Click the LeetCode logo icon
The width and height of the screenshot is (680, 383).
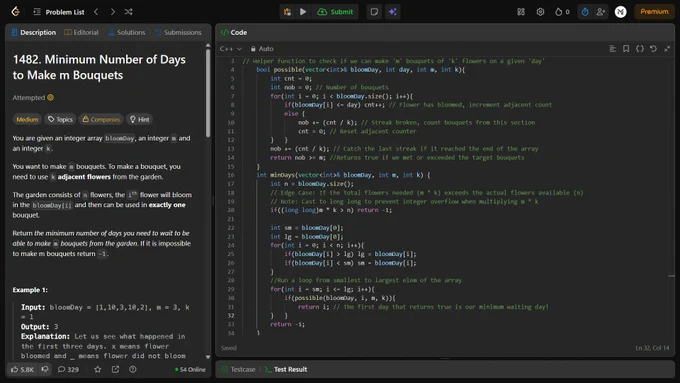16,12
